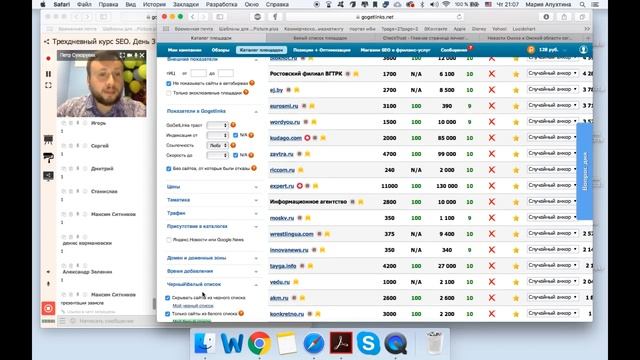Open the Trash in the Dock
This screenshot has width=640, height=360.
click(x=434, y=343)
